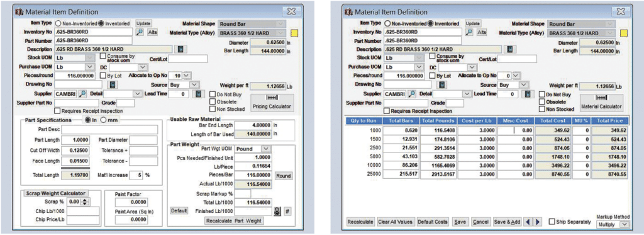The height and width of the screenshot is (235, 644).
Task: Open Description notes icon in left window
Action: 180,49
